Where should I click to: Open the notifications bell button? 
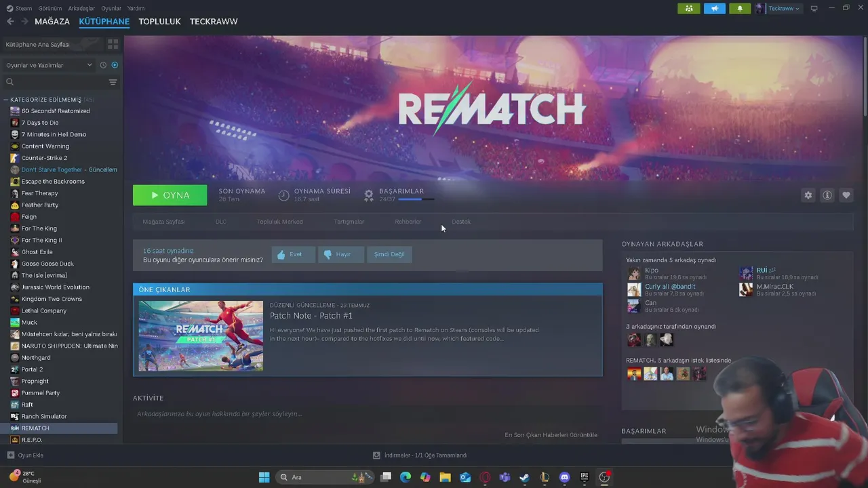[x=740, y=8]
